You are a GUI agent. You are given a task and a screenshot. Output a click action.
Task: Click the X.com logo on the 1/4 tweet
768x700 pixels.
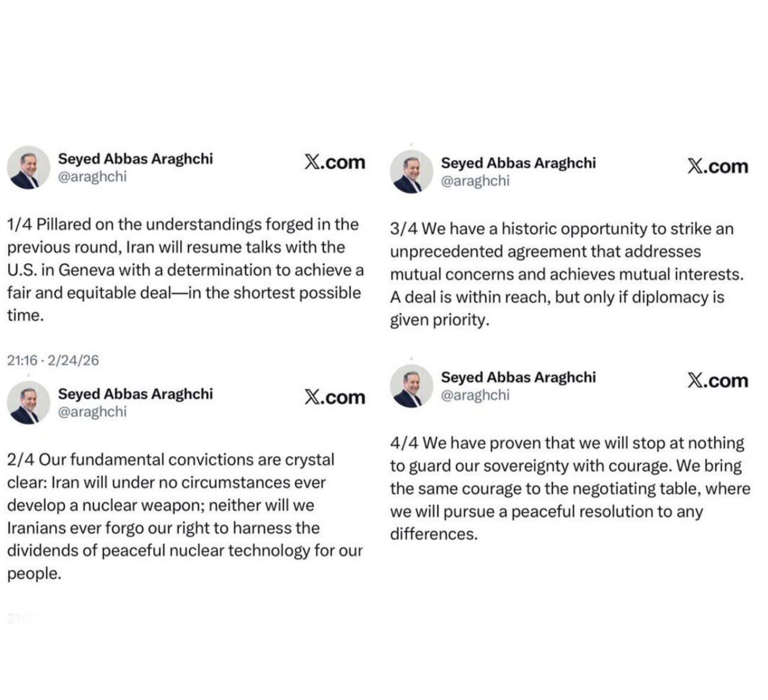334,162
